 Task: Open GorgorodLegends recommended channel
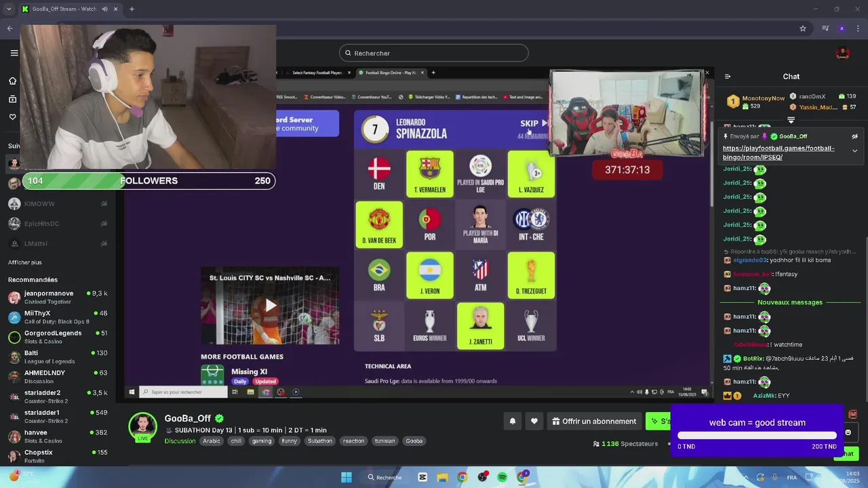tap(58, 337)
